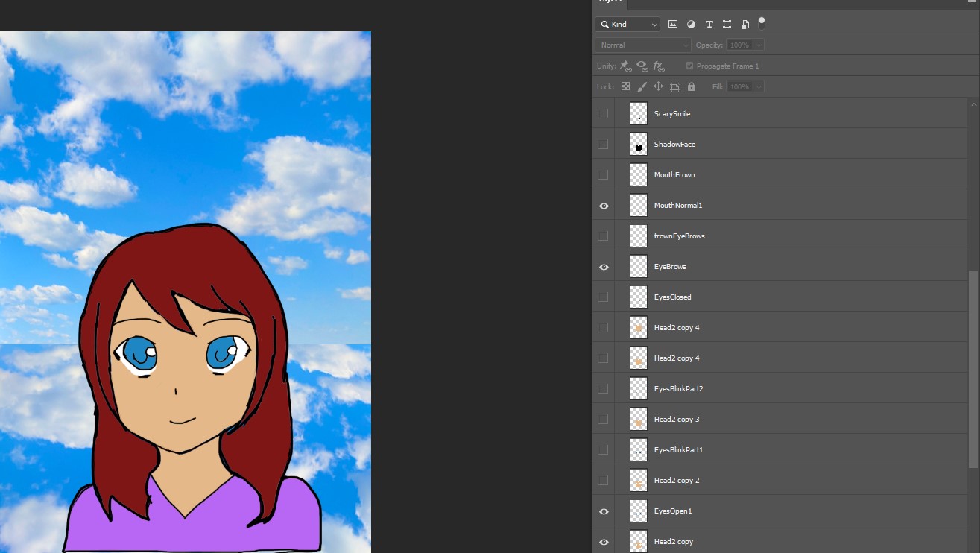Open the Kind filter dropdown
Screen dimensions: 980x553
tap(627, 25)
